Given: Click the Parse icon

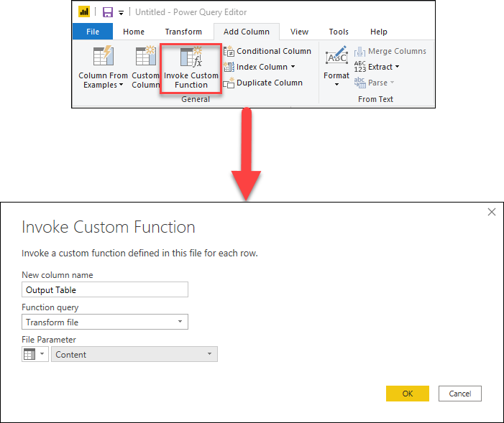Looking at the screenshot, I should (360, 83).
